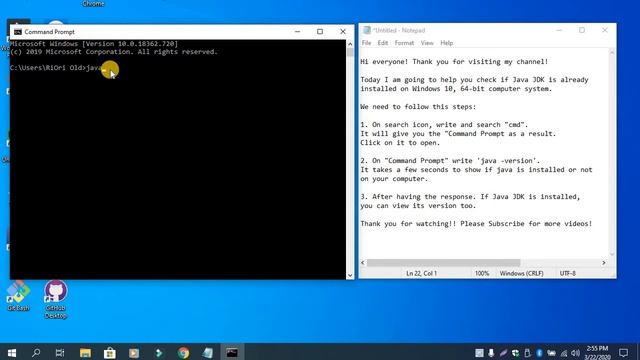Click the 'Hi everyone!' line in Notepad
The width and height of the screenshot is (640, 360).
tap(454, 62)
